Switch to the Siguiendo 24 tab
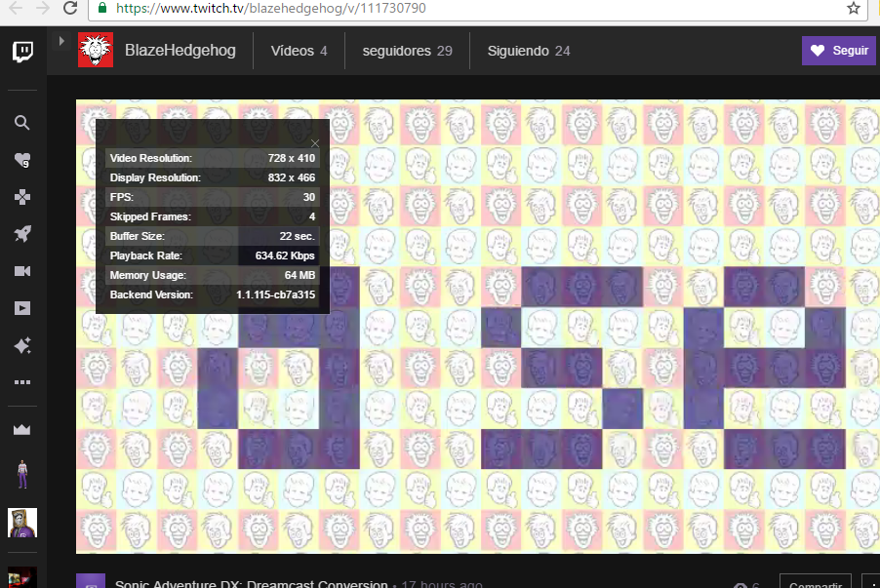The width and height of the screenshot is (880, 588). [x=529, y=51]
